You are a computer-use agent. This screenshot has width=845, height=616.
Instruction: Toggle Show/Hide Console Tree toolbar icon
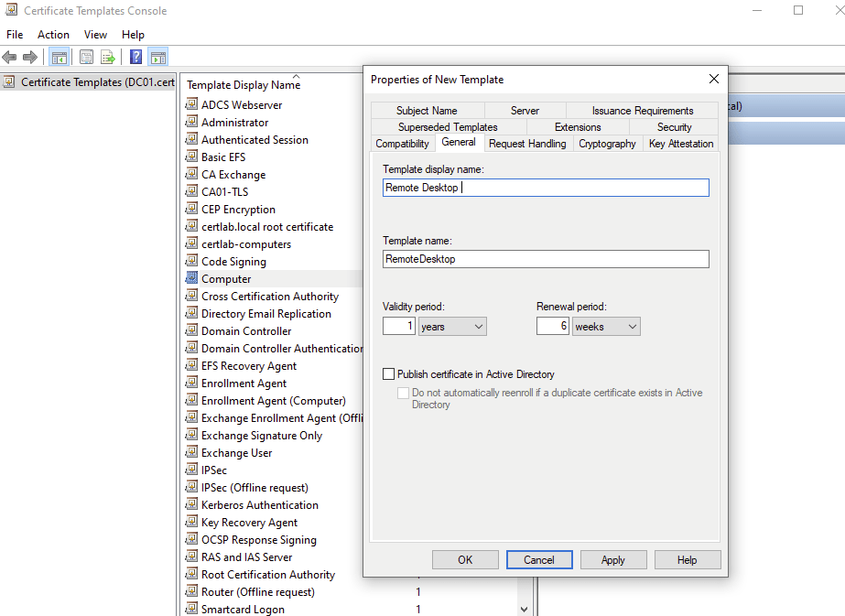tap(60, 58)
